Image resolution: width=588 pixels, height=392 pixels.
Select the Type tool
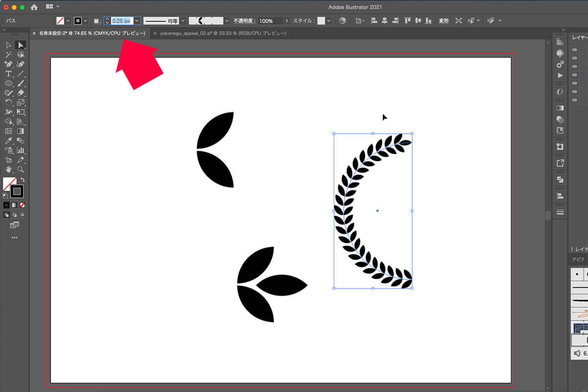(8, 73)
